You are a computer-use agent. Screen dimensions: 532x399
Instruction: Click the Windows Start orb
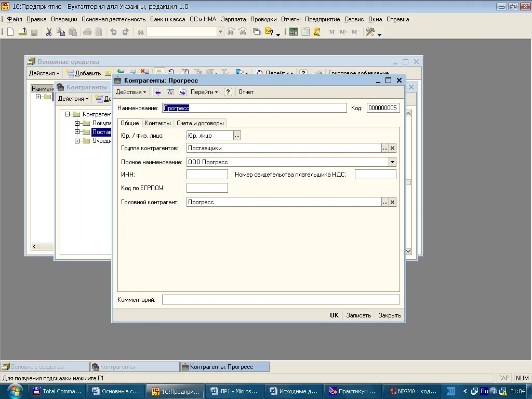[x=15, y=391]
